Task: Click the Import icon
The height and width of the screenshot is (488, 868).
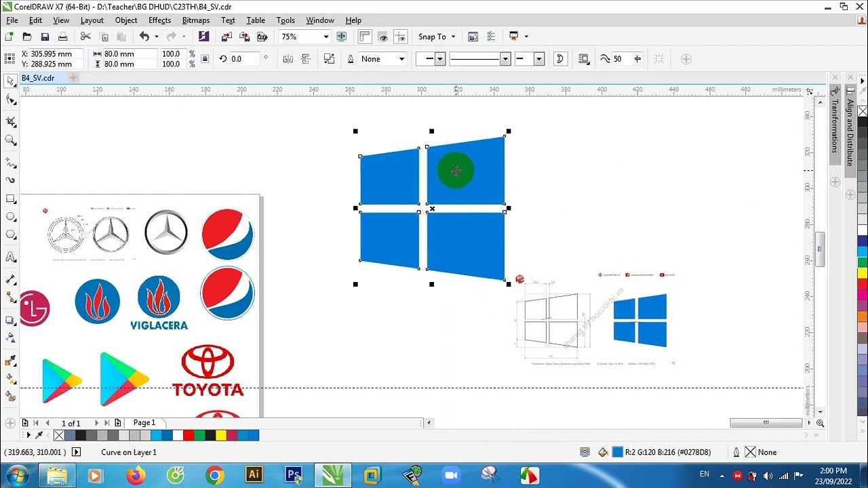Action: [226, 37]
